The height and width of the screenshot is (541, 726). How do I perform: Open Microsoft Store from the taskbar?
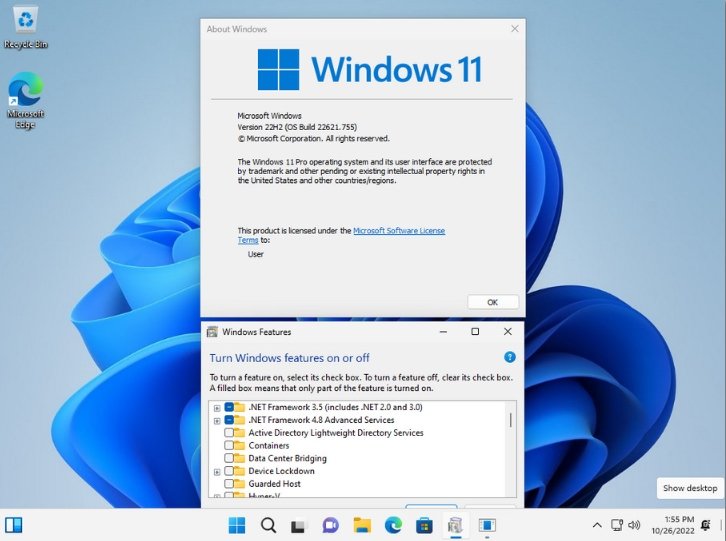(424, 525)
